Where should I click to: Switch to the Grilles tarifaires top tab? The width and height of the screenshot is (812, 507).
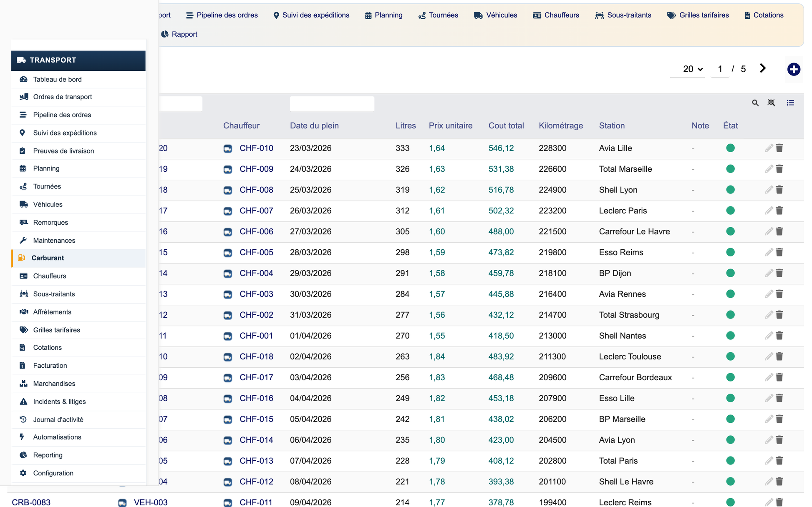(x=698, y=15)
